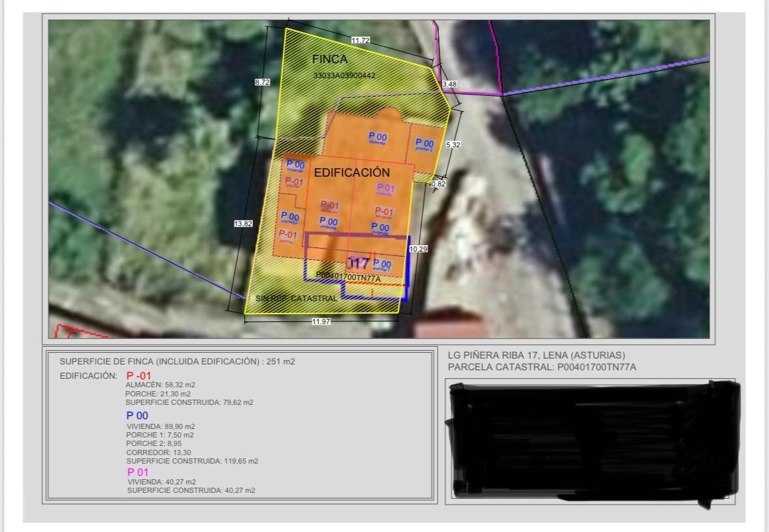
Task: Select the 10.29 dimension label
Action: coord(417,249)
